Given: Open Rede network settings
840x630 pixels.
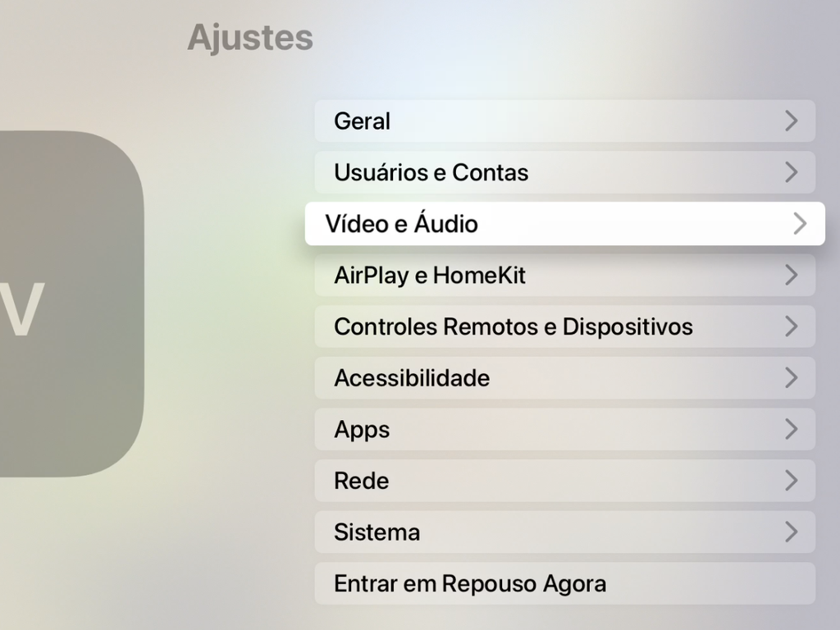Looking at the screenshot, I should pos(564,481).
